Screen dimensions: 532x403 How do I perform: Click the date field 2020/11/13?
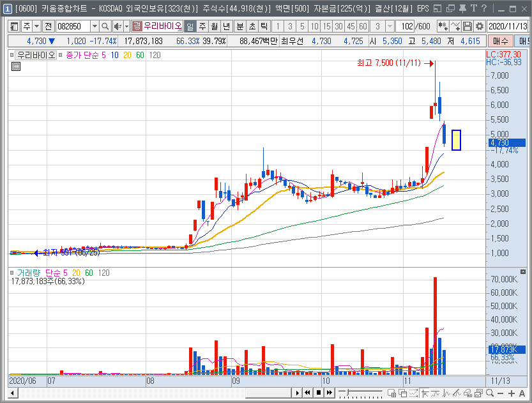(508, 26)
